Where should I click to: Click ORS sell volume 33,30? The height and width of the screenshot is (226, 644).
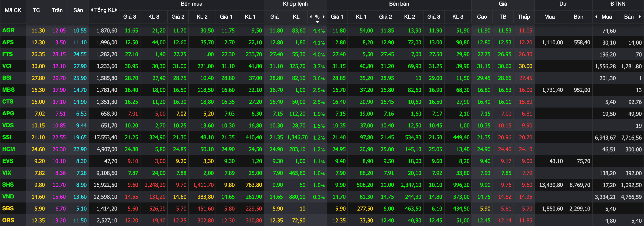(x=366, y=220)
